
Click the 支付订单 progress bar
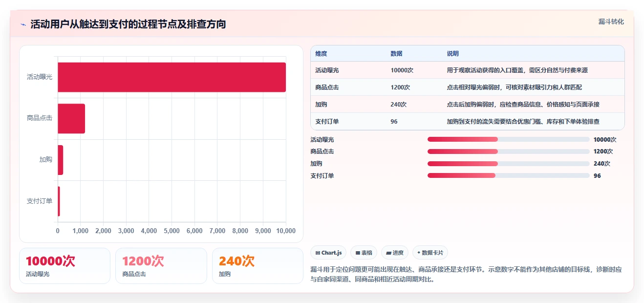(508, 175)
